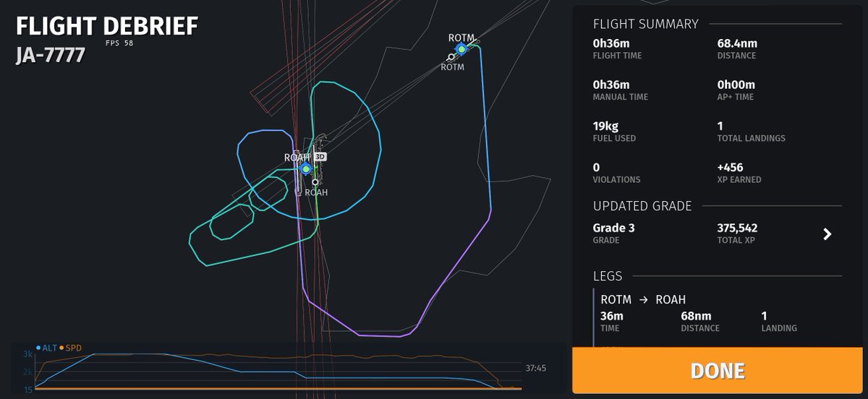Click the 375,542 total XP value

tap(737, 228)
